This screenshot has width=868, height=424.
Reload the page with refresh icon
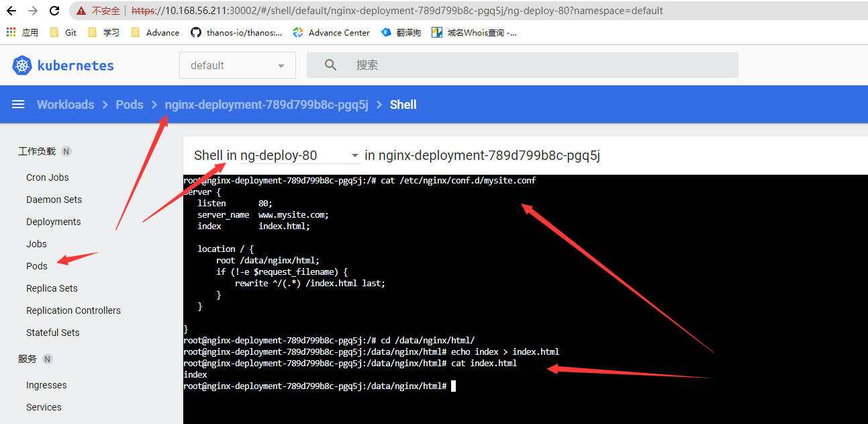pyautogui.click(x=55, y=11)
